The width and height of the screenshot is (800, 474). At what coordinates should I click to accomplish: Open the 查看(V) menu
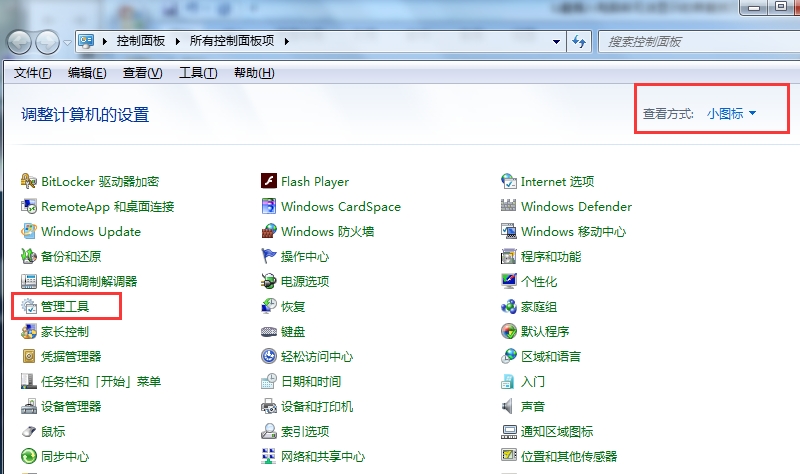[142, 73]
